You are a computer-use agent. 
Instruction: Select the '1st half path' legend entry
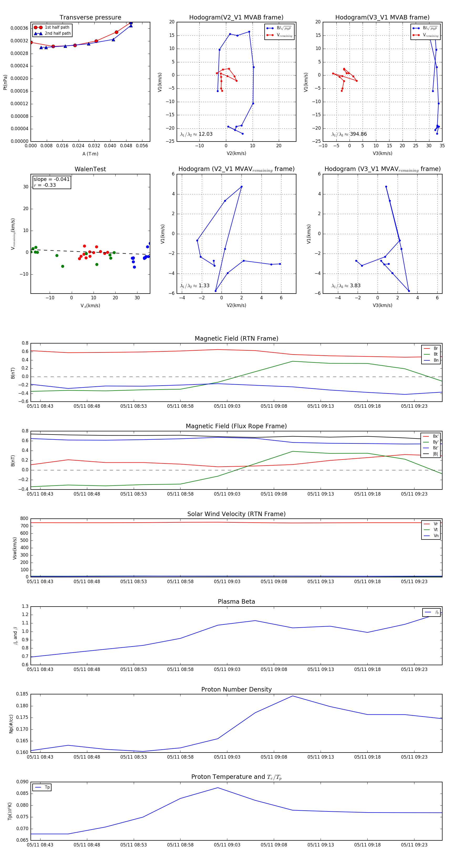[x=52, y=27]
